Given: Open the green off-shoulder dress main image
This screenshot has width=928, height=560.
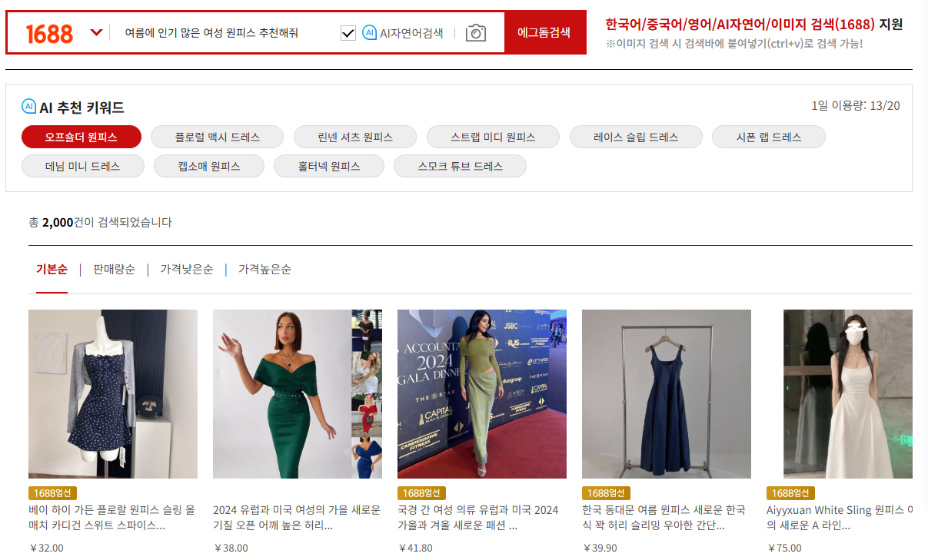Looking at the screenshot, I should [282, 394].
